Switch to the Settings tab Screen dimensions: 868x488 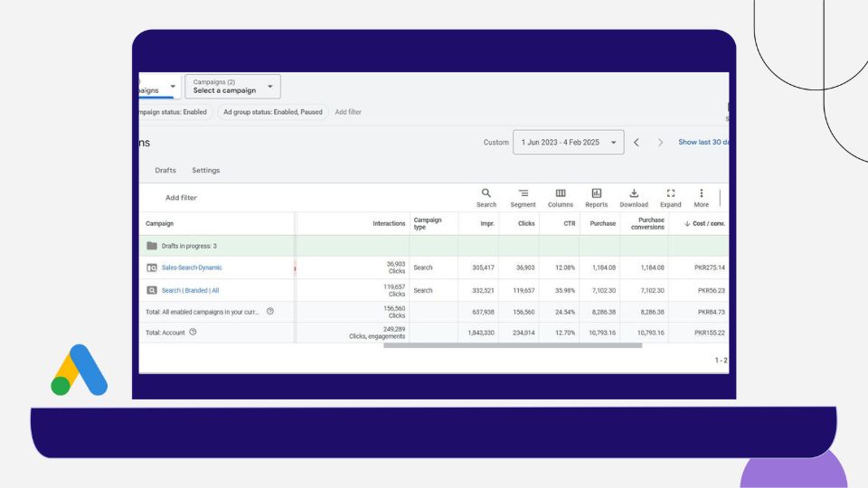point(205,171)
